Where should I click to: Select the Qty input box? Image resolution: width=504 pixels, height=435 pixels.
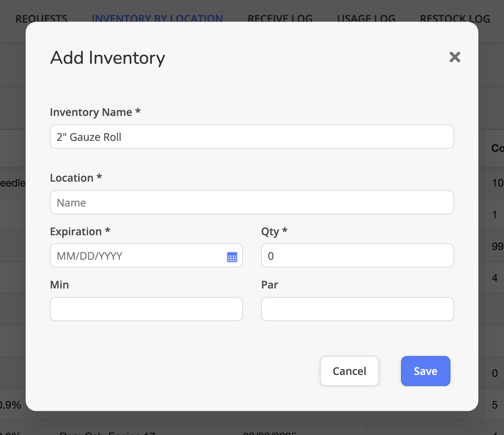coord(357,256)
